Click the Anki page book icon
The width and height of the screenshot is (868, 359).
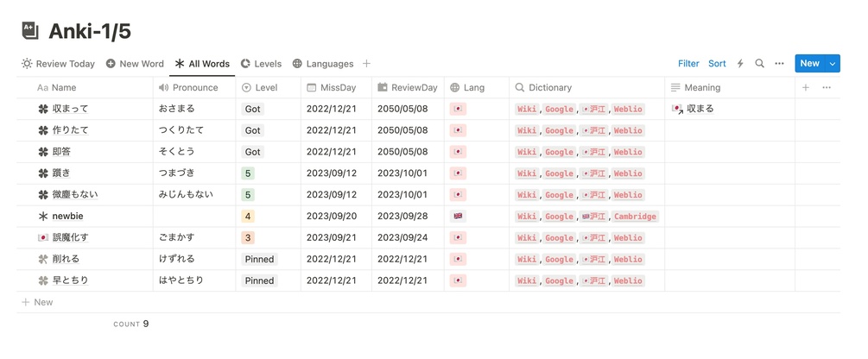click(31, 30)
